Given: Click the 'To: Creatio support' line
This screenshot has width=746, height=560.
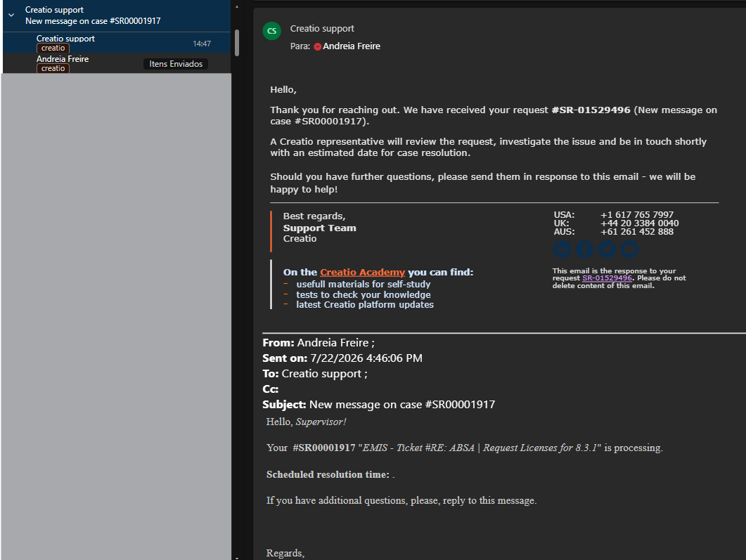Looking at the screenshot, I should click(x=314, y=374).
